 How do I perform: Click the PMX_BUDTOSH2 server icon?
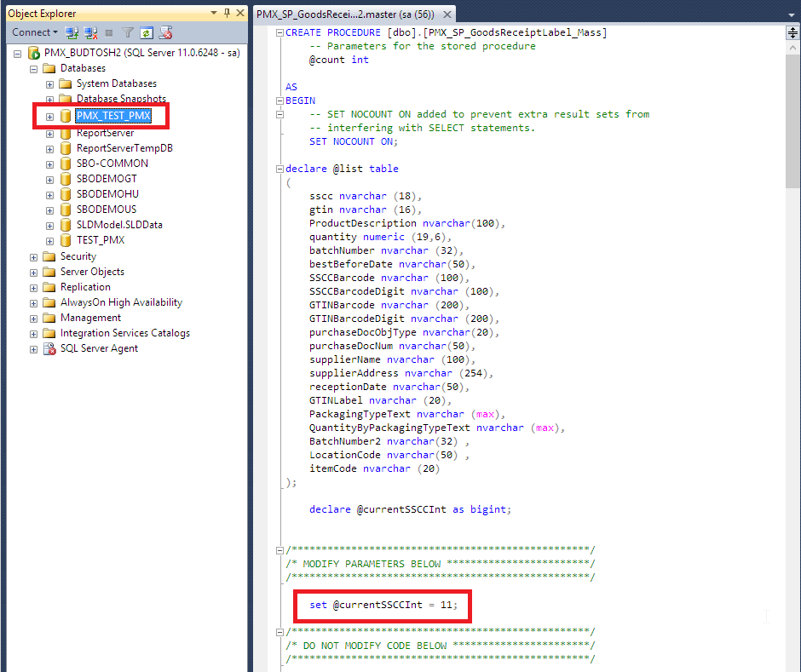tap(34, 53)
